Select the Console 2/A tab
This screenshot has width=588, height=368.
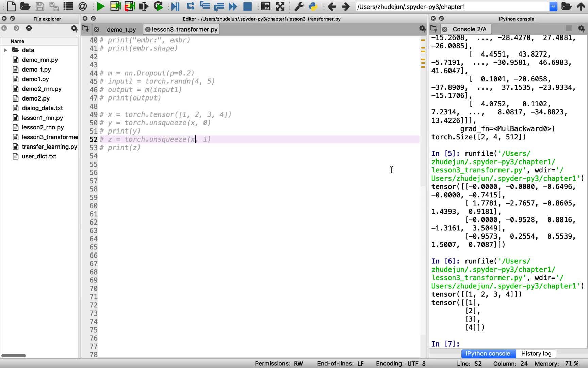point(469,29)
